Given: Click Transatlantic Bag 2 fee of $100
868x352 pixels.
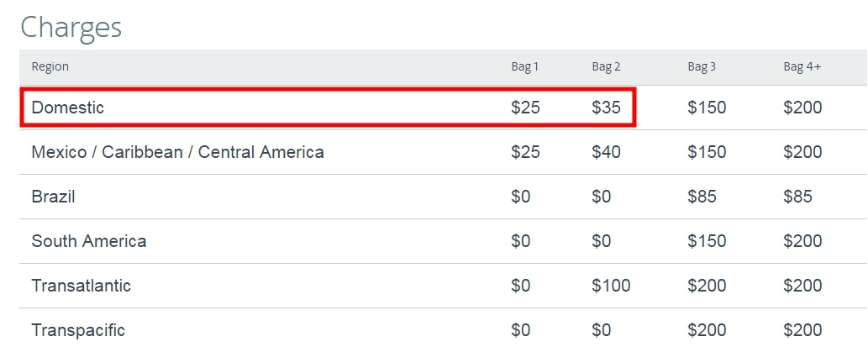Looking at the screenshot, I should point(611,286).
